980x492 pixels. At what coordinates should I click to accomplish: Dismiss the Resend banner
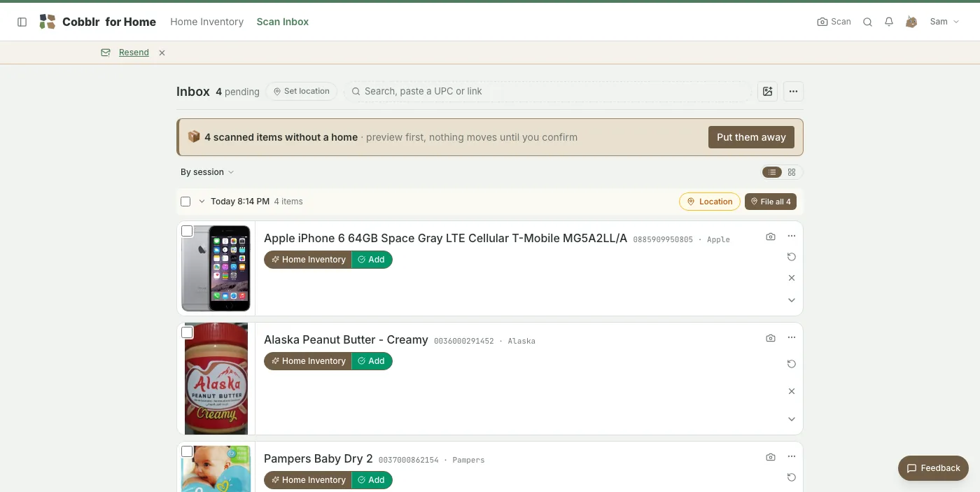point(162,52)
